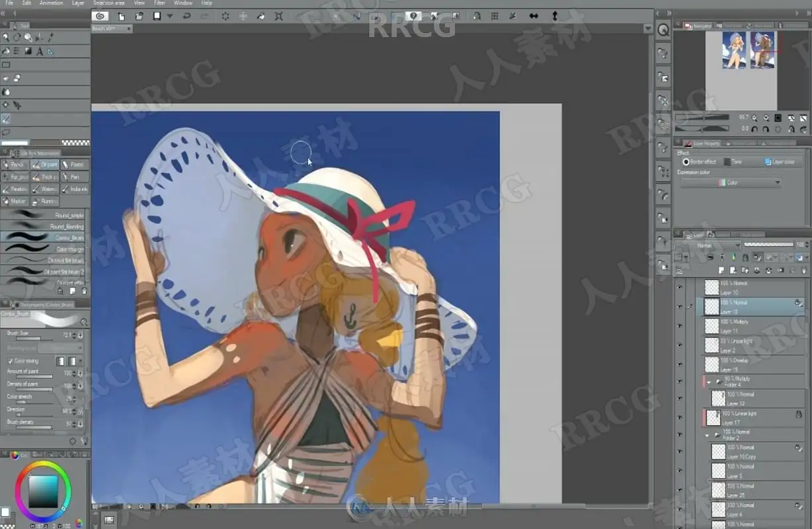Click the Redo arrow icon
The width and height of the screenshot is (812, 529).
click(x=204, y=16)
